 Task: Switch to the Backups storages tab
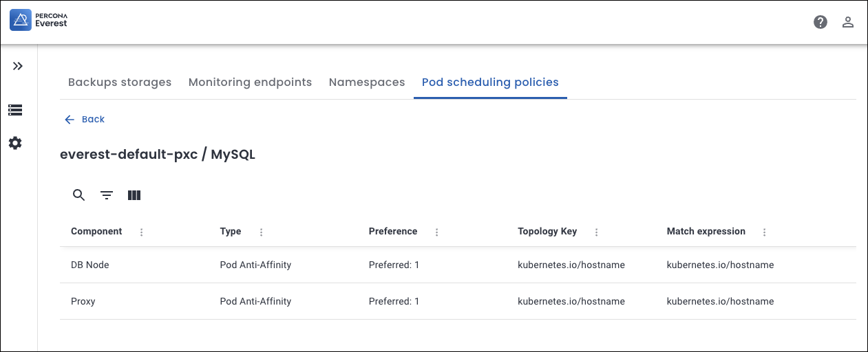[x=120, y=82]
